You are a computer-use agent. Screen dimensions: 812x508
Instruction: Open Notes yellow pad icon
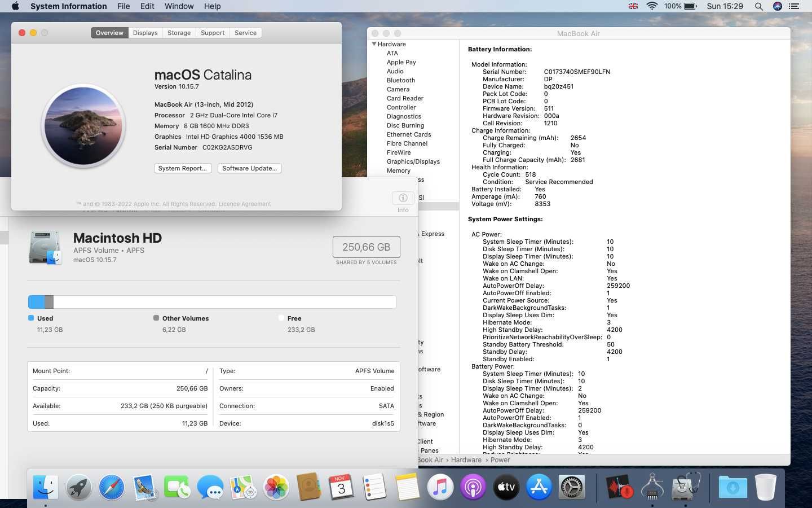tap(407, 487)
